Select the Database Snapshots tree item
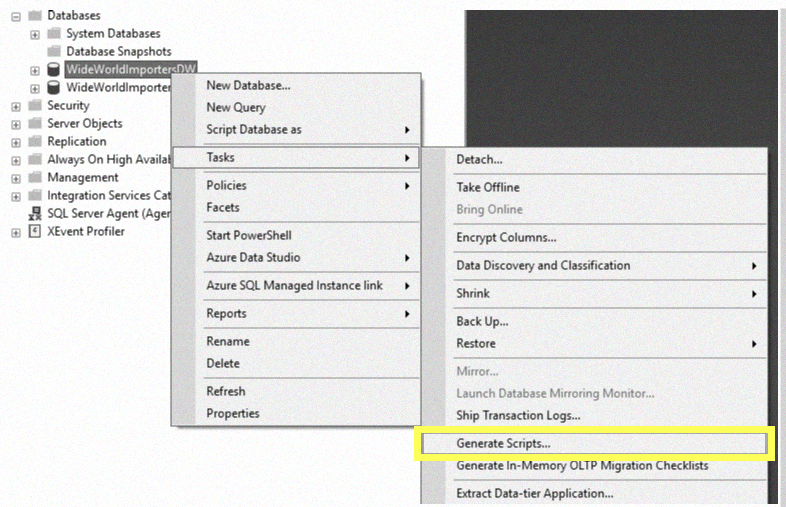 click(119, 52)
